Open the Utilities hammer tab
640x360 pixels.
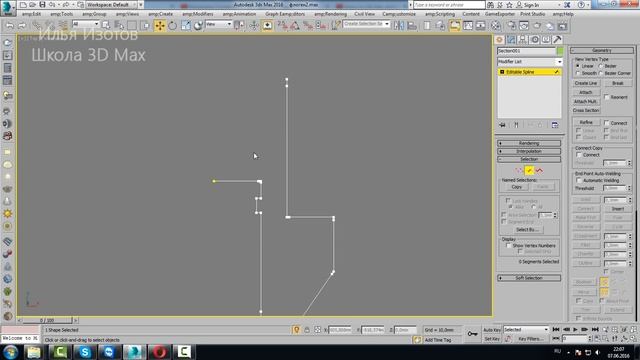coord(557,40)
